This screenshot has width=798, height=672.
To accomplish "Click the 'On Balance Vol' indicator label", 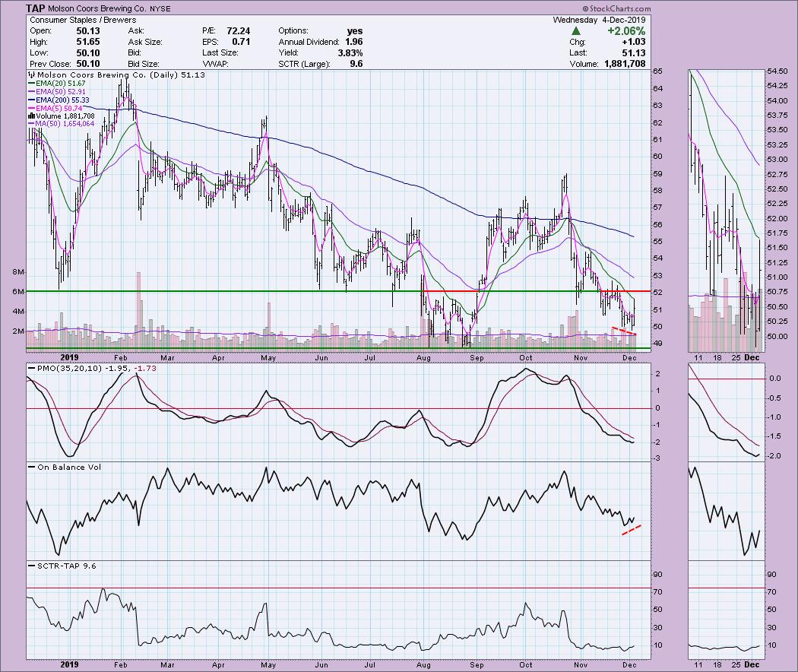I will [x=69, y=467].
